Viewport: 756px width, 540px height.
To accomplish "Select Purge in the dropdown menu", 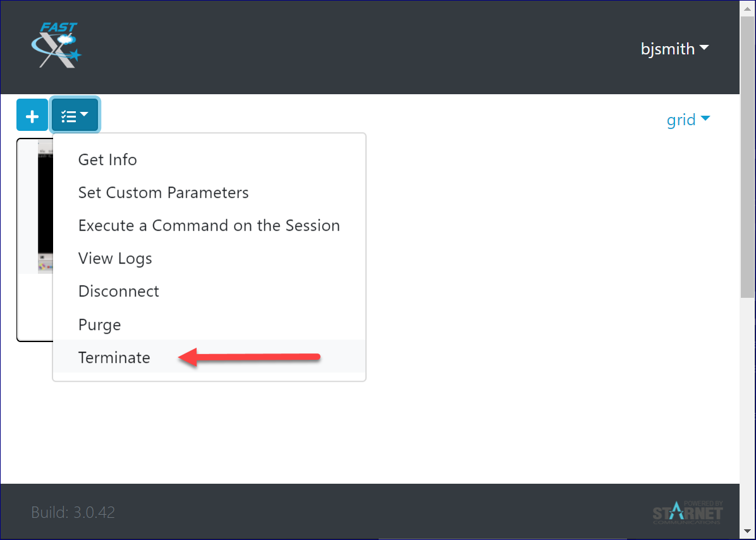I will coord(99,325).
